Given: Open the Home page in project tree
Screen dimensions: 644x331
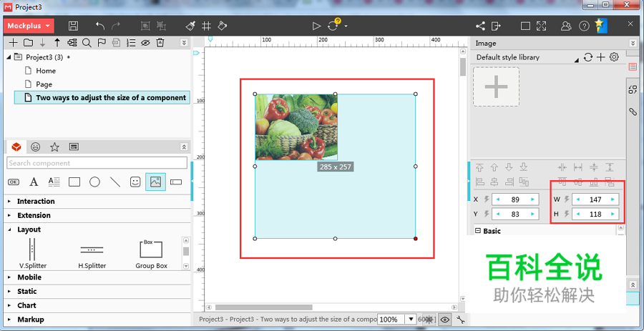Looking at the screenshot, I should click(46, 71).
